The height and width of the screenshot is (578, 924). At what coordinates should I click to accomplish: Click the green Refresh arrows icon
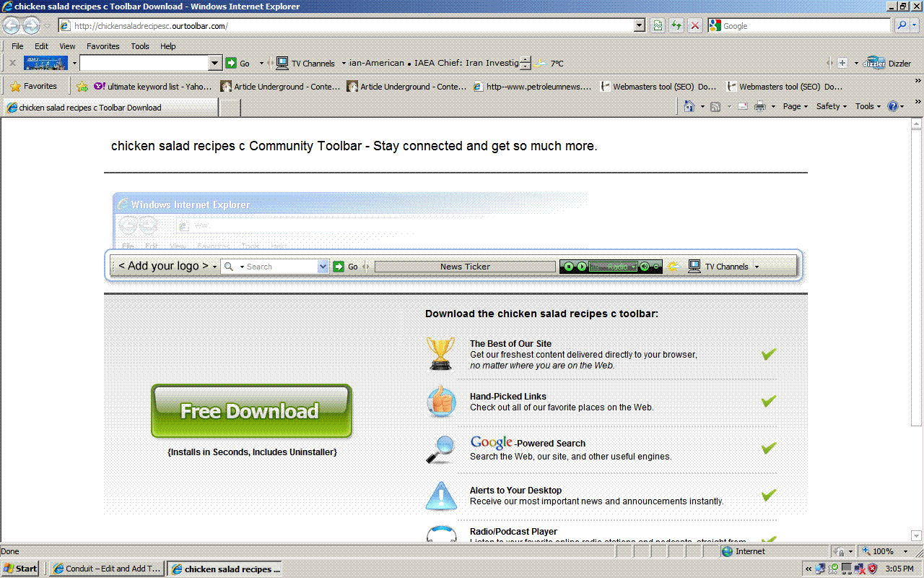point(676,26)
